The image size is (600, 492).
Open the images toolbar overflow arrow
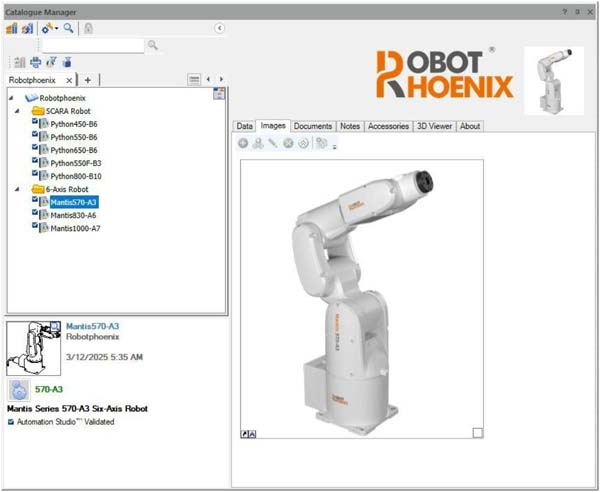[x=334, y=147]
